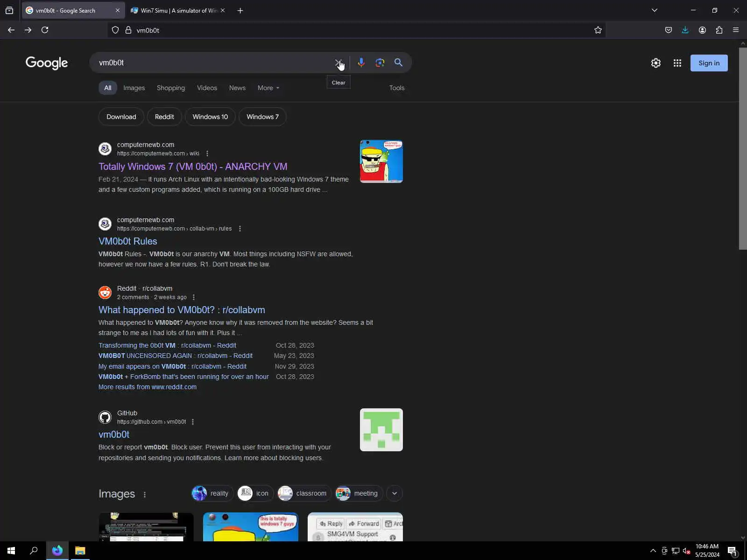This screenshot has width=747, height=560.
Task: Open vm0b0t GitHub profile result
Action: click(114, 434)
